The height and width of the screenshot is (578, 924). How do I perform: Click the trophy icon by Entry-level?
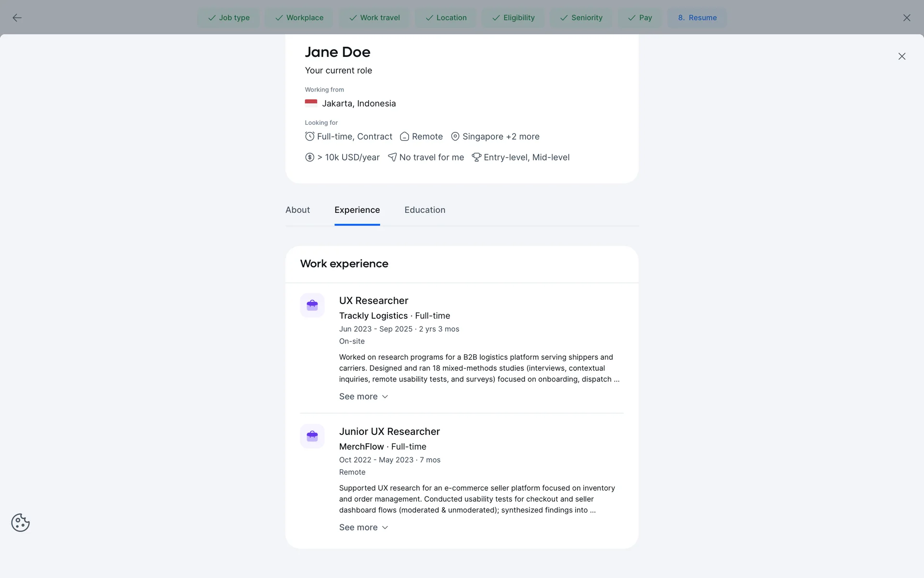coord(476,157)
